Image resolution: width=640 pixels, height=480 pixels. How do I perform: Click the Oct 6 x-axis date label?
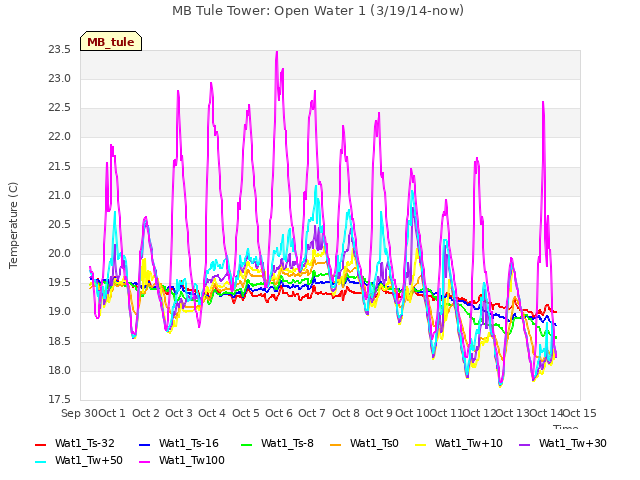click(x=279, y=413)
